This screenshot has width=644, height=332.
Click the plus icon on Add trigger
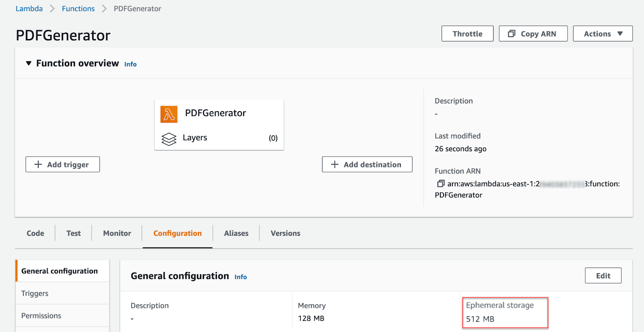[x=38, y=164]
